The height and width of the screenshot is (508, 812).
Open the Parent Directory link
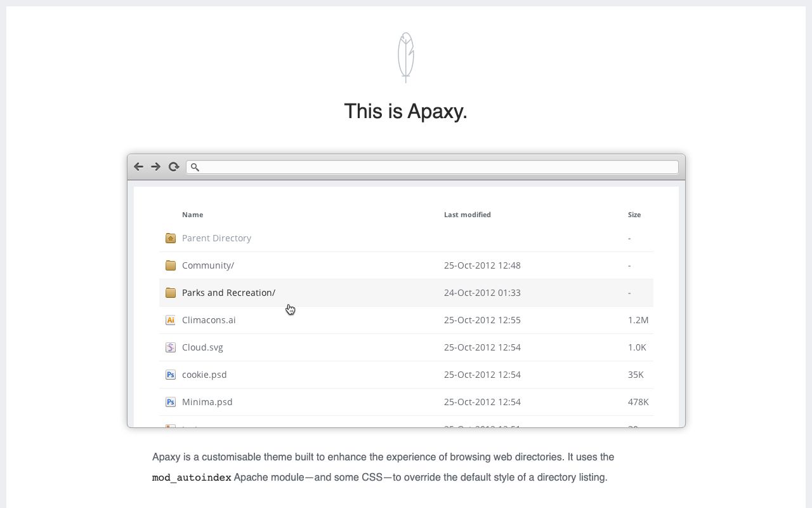pos(216,238)
